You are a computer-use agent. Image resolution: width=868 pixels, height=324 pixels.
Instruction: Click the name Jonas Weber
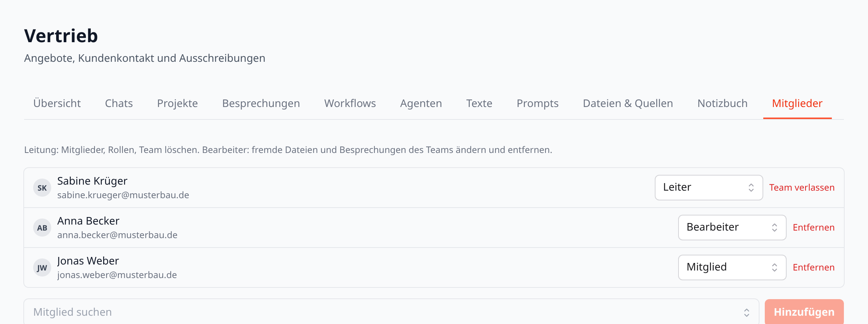[88, 261]
